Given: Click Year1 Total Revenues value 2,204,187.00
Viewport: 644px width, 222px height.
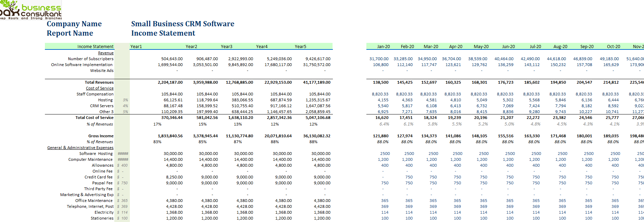Looking at the screenshot, I should click(x=170, y=82).
